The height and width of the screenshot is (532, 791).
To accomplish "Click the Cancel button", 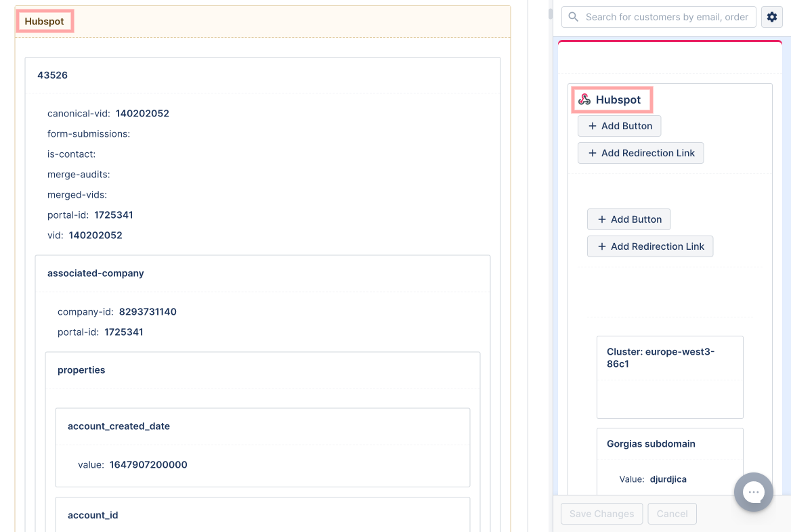I will (x=672, y=514).
